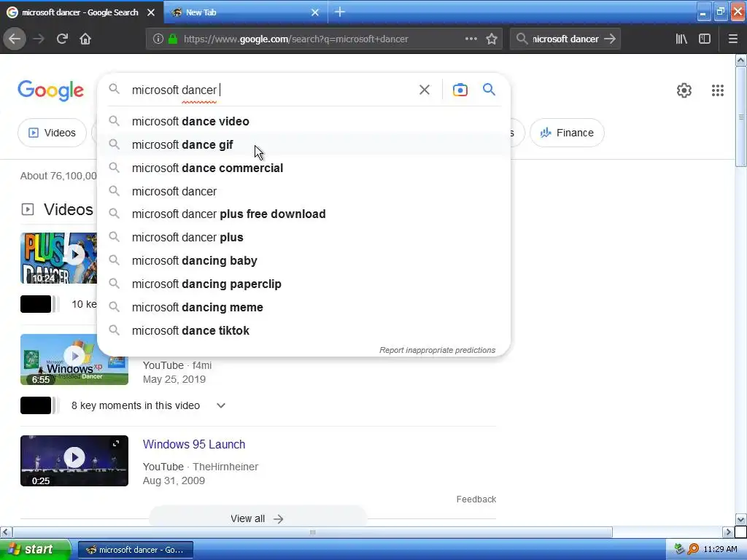
Task: Submit the Firefox search bar arrow
Action: 610,39
